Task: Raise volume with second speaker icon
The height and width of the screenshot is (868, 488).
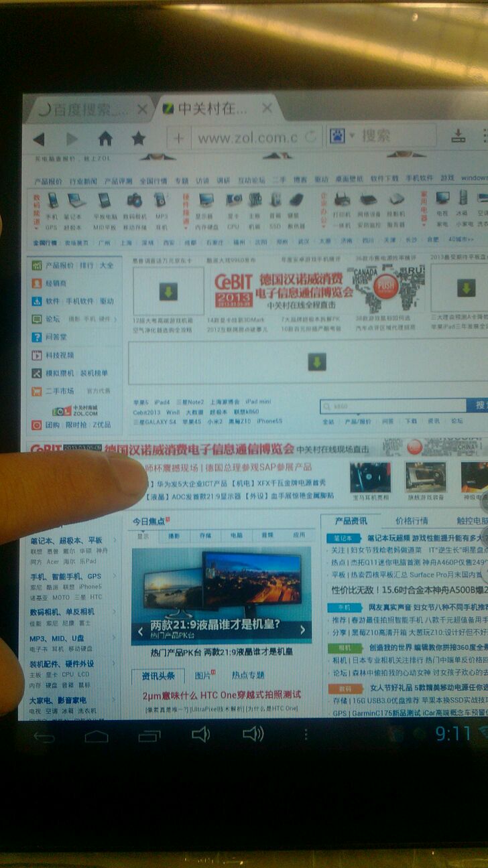Action: pos(253,734)
